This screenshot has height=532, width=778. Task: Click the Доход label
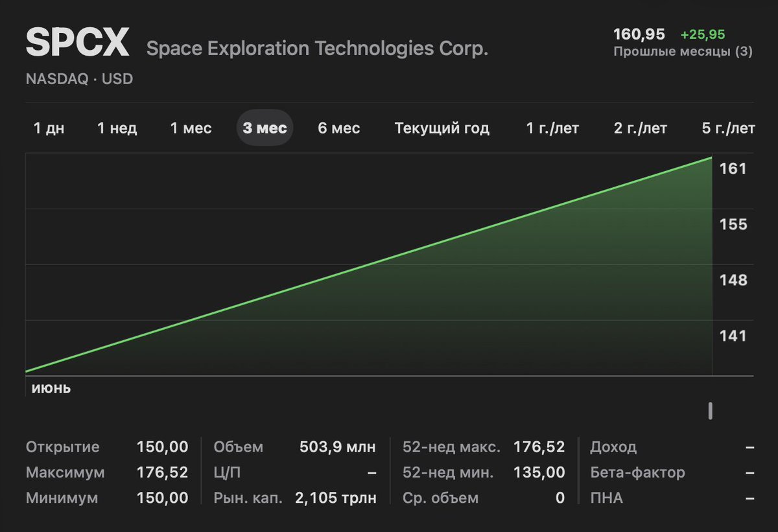613,447
